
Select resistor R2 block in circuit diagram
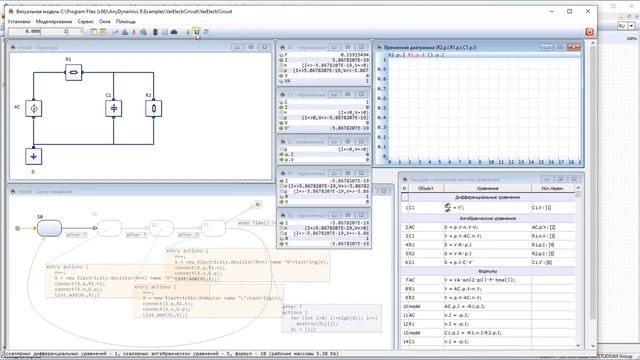(x=153, y=109)
